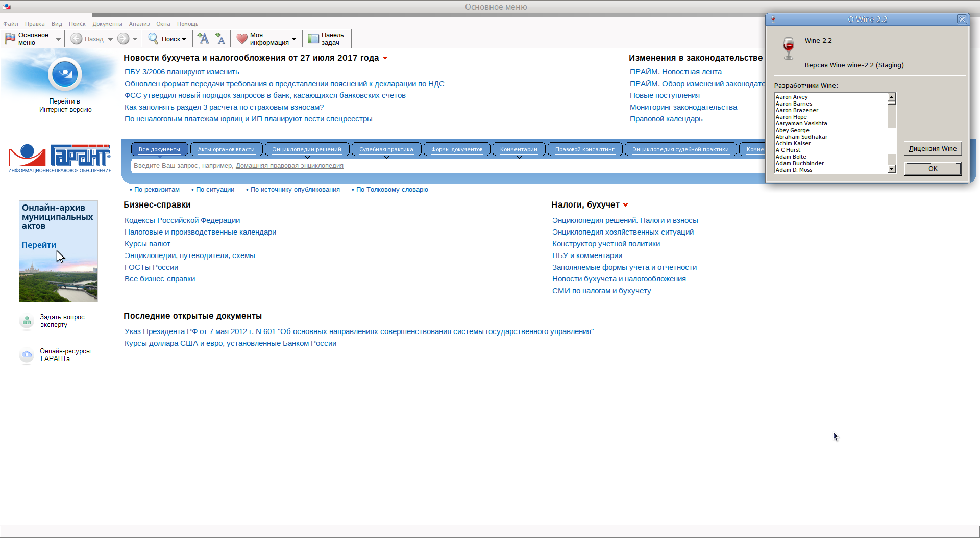Open the ПРАЙМ. Новостная лента link
This screenshot has width=980, height=538.
pos(676,72)
